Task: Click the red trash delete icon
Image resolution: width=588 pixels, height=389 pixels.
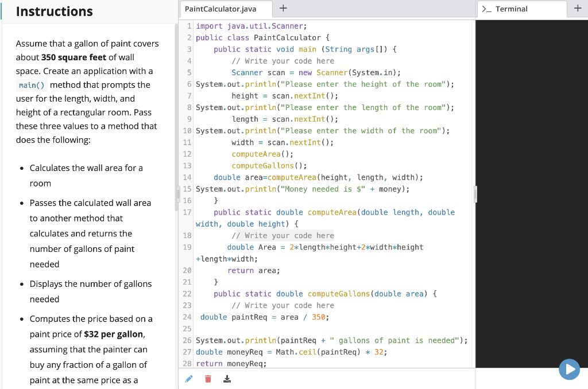Action: [208, 379]
